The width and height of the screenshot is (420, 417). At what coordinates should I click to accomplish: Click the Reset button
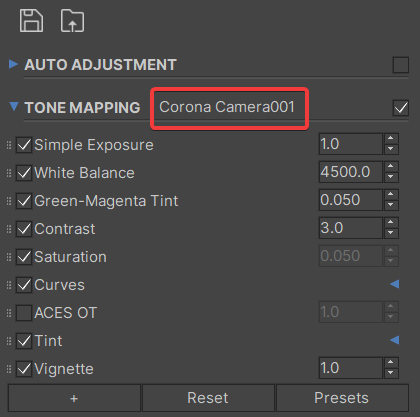208,398
